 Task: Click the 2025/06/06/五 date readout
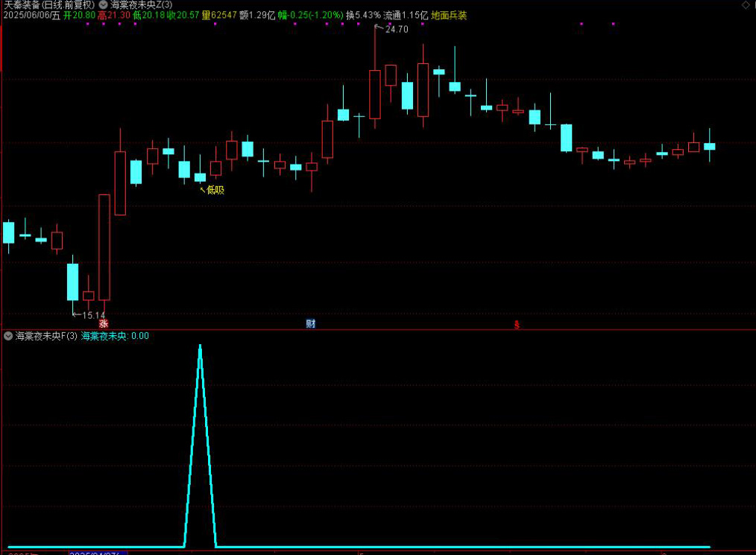pos(31,15)
